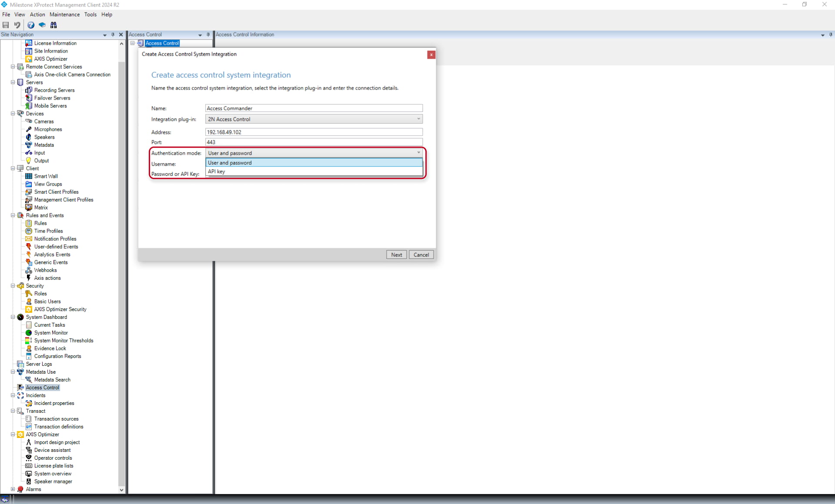
Task: Select Generic Events tree item
Action: [x=51, y=262]
